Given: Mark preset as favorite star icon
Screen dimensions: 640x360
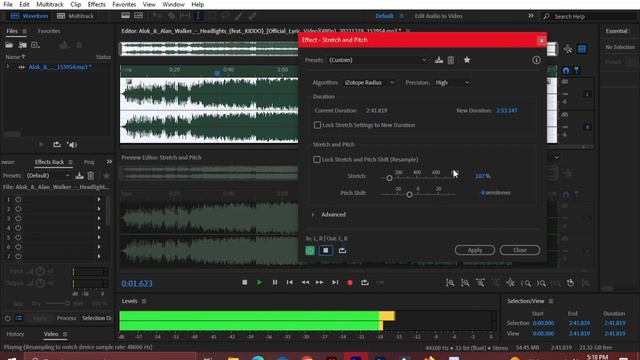Looking at the screenshot, I should tap(467, 60).
